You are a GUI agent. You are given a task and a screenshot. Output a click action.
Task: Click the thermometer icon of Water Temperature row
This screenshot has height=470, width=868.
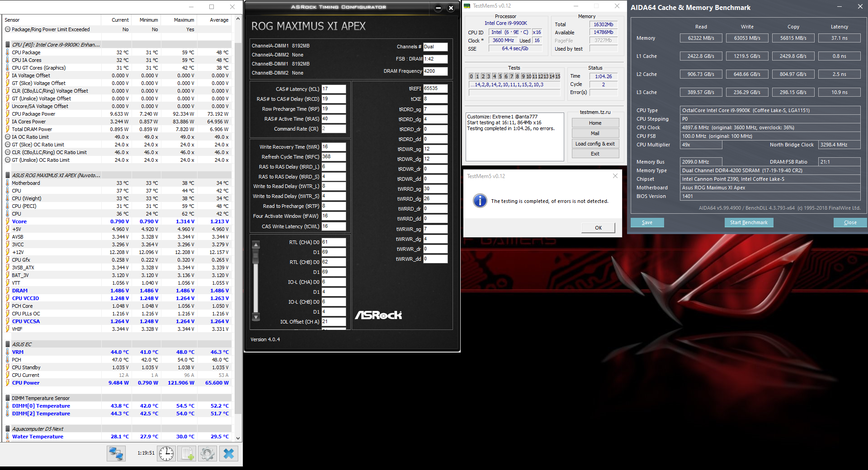pos(8,437)
